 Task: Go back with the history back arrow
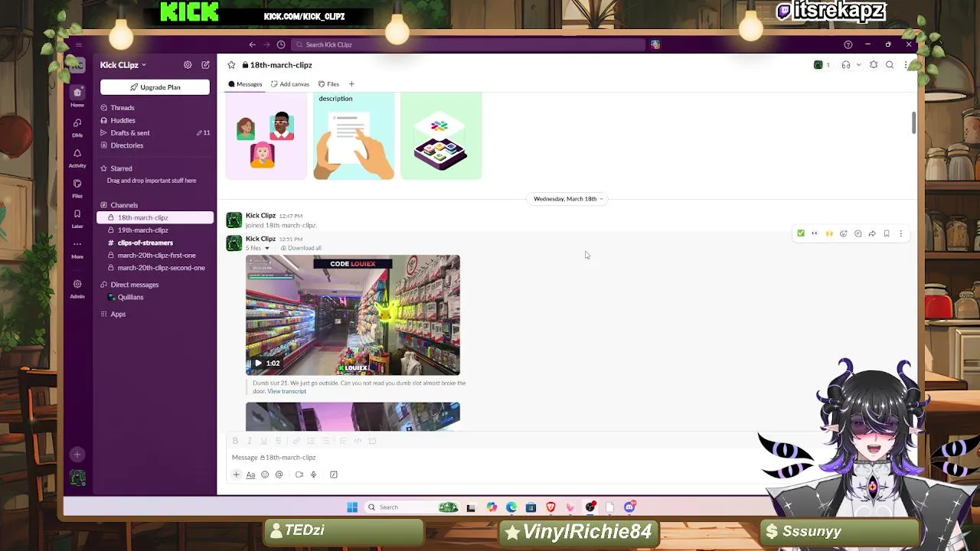(252, 44)
